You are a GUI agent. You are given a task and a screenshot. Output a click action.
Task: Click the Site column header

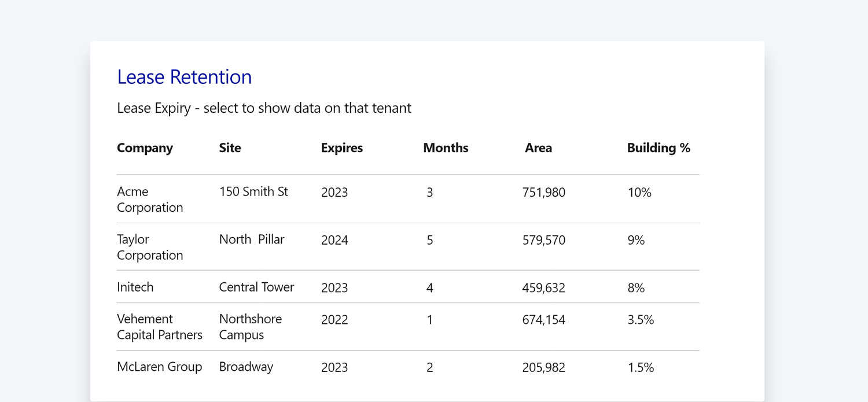coord(229,148)
